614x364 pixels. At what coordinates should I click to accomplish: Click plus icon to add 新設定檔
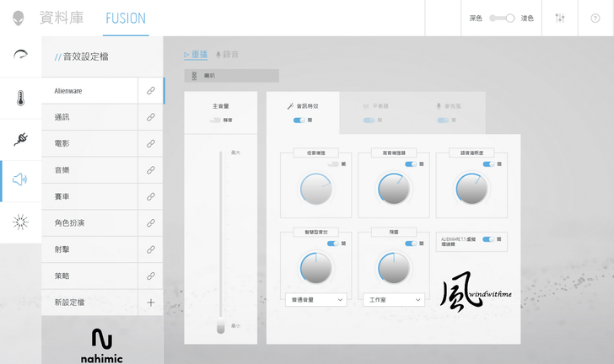pyautogui.click(x=151, y=302)
